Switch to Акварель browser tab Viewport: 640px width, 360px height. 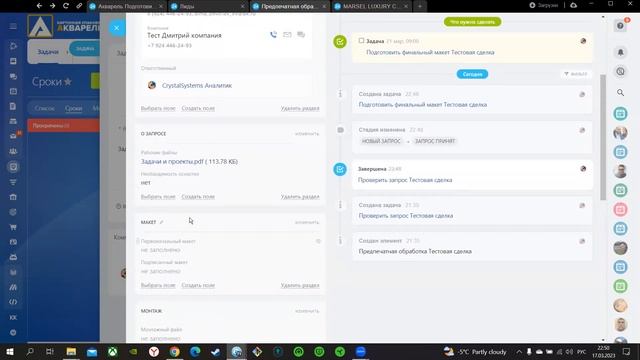coord(126,6)
